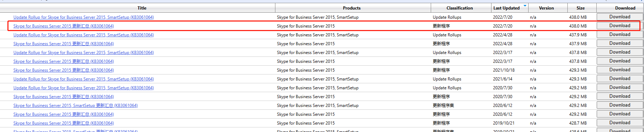Sort by the Products column header

tap(352, 8)
